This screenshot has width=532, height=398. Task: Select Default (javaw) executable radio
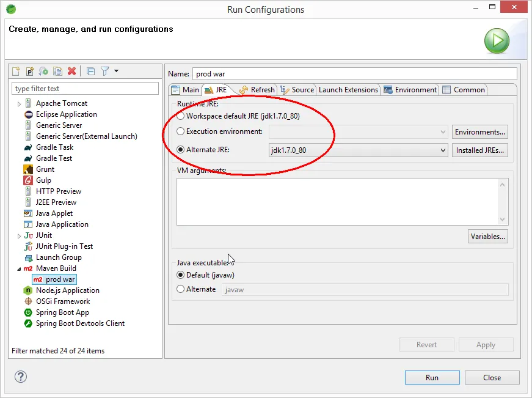(x=181, y=275)
